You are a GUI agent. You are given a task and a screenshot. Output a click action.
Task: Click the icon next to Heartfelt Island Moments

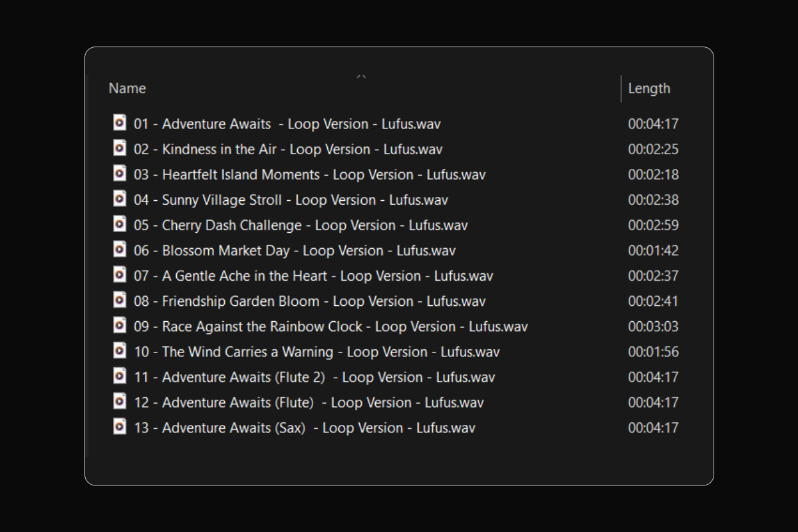(120, 173)
